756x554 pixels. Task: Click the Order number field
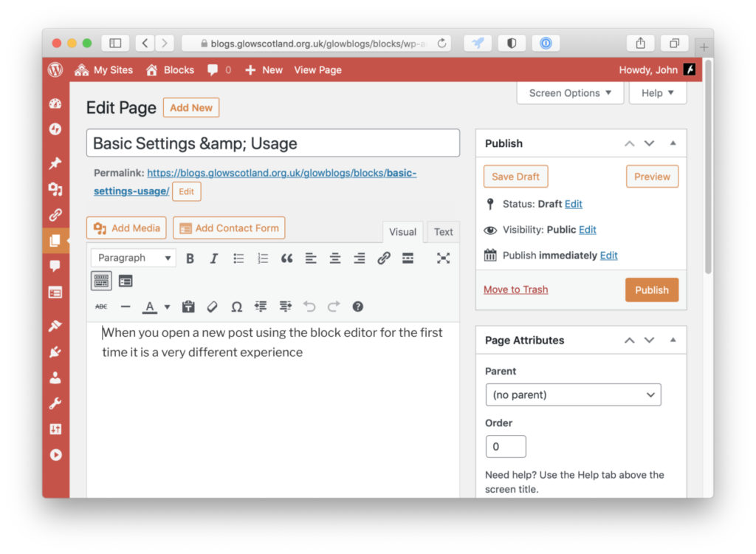505,446
